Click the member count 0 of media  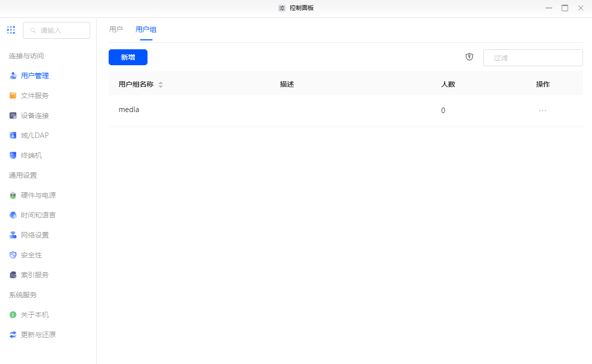coord(443,111)
